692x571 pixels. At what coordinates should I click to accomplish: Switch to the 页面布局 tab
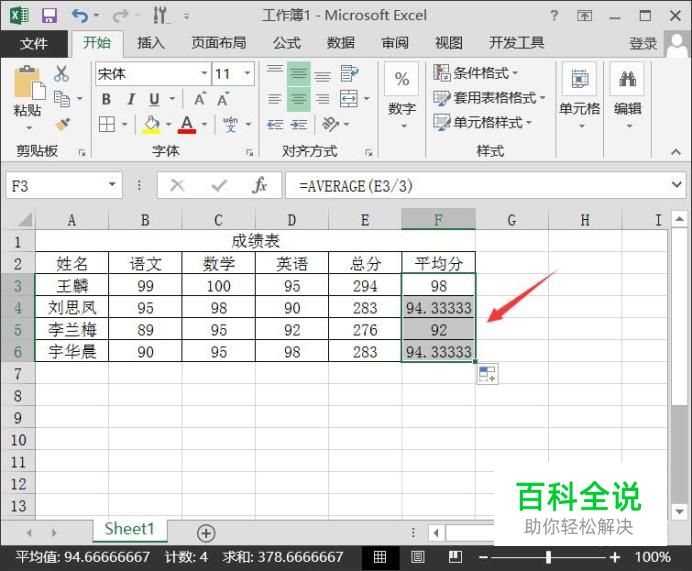tap(218, 43)
